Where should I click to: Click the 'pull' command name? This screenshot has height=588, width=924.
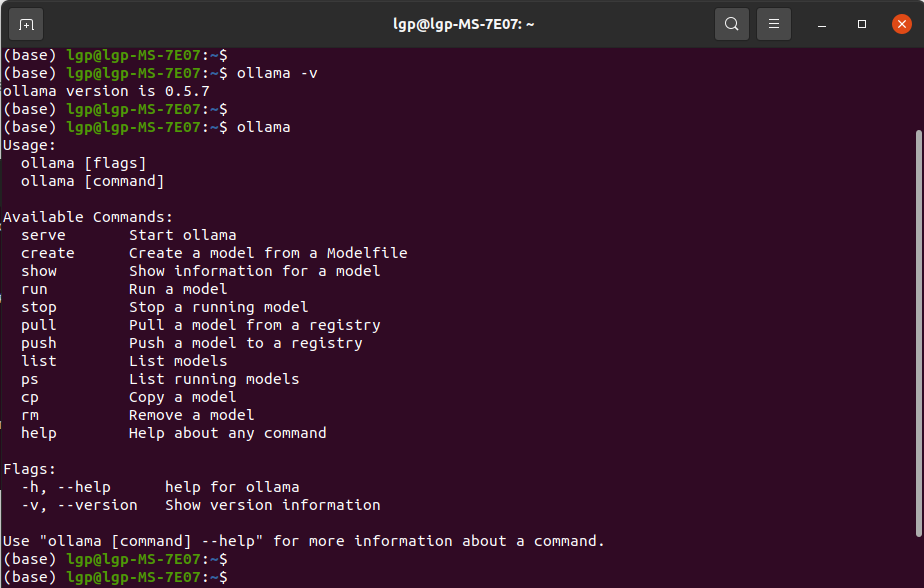(39, 325)
